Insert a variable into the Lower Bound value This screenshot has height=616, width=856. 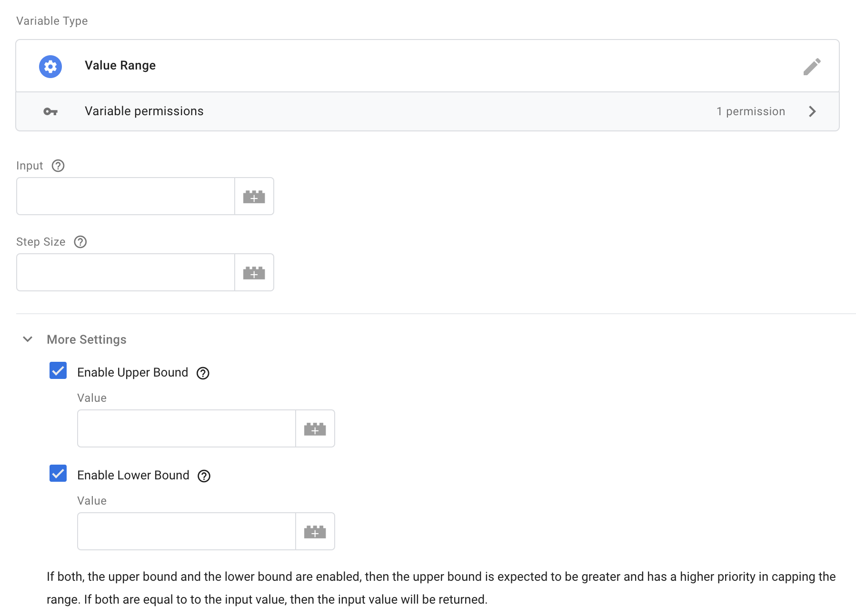pos(315,531)
